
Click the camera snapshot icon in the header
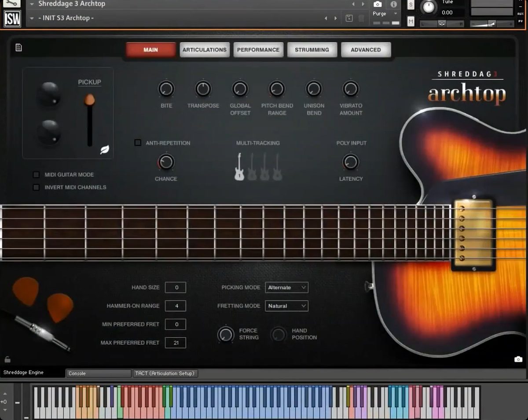tap(378, 4)
